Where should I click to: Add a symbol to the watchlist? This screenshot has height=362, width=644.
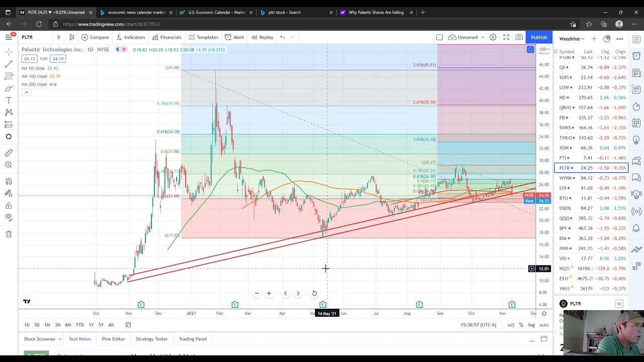tap(594, 39)
